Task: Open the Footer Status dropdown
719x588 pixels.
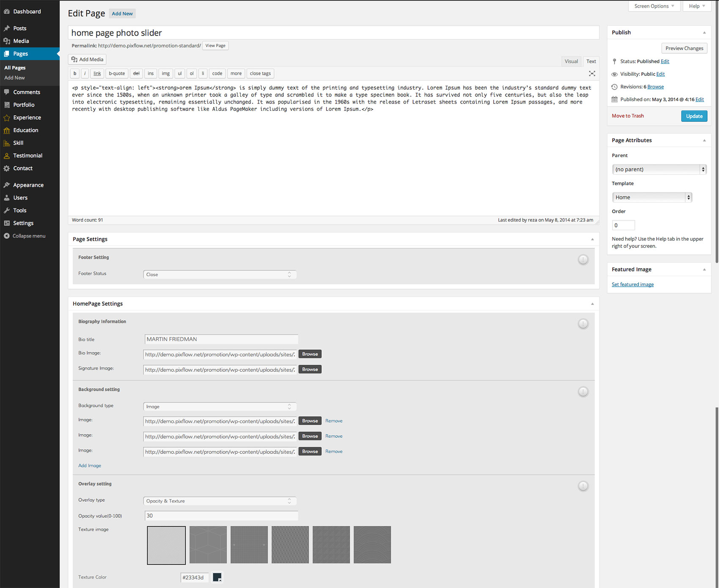Action: [x=220, y=275]
